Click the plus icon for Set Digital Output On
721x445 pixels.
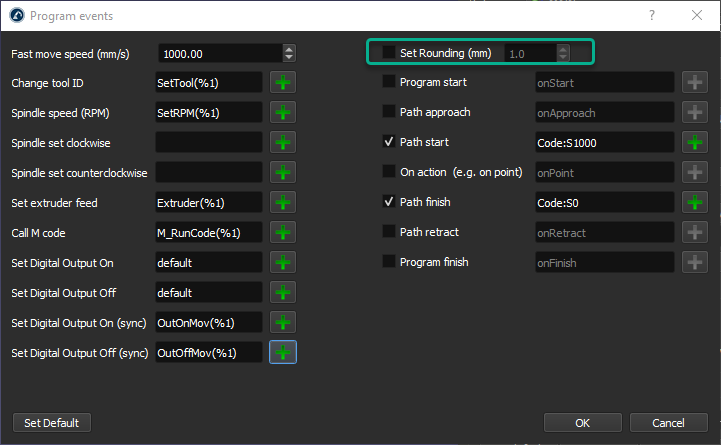point(284,263)
